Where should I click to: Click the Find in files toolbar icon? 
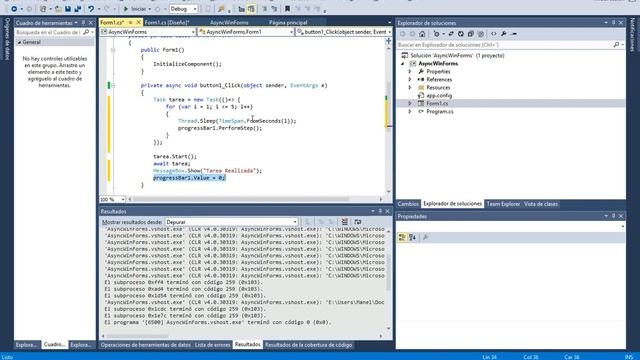[221, 9]
